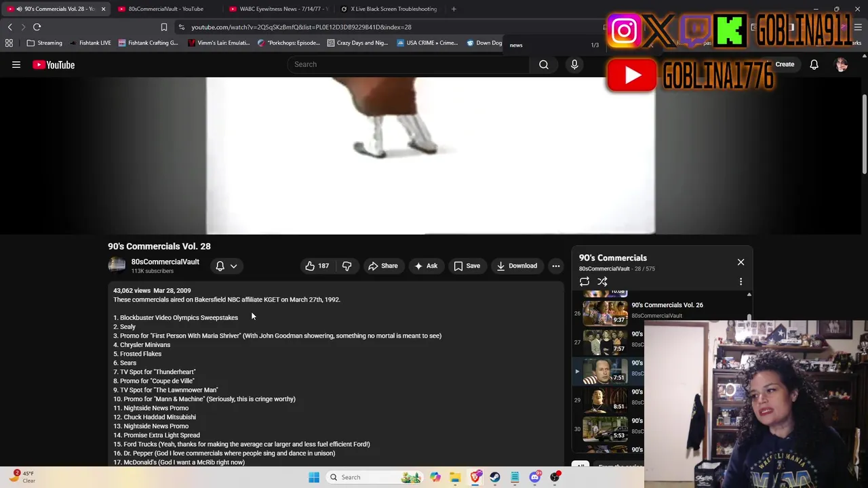The image size is (868, 488).
Task: Switch to X Live Black Screen Troubleshooting tab
Action: pyautogui.click(x=390, y=9)
